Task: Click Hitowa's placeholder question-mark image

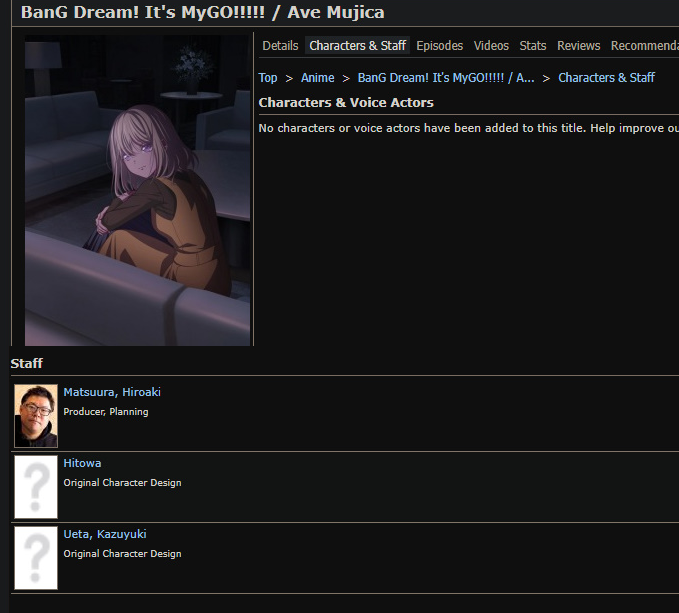Action: (x=36, y=487)
